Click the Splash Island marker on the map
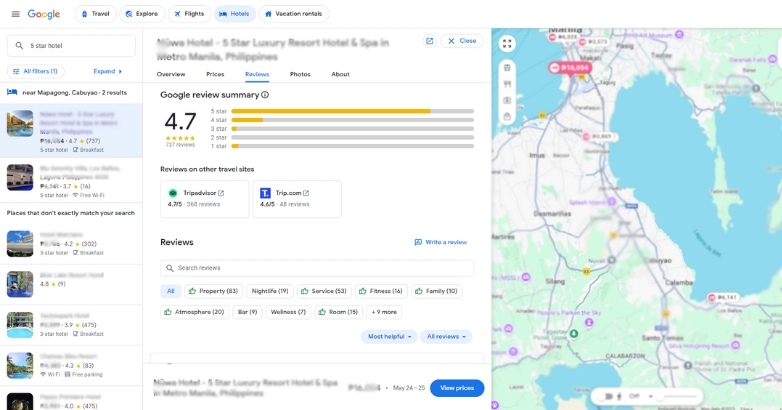This screenshot has height=410, width=782. (612, 202)
